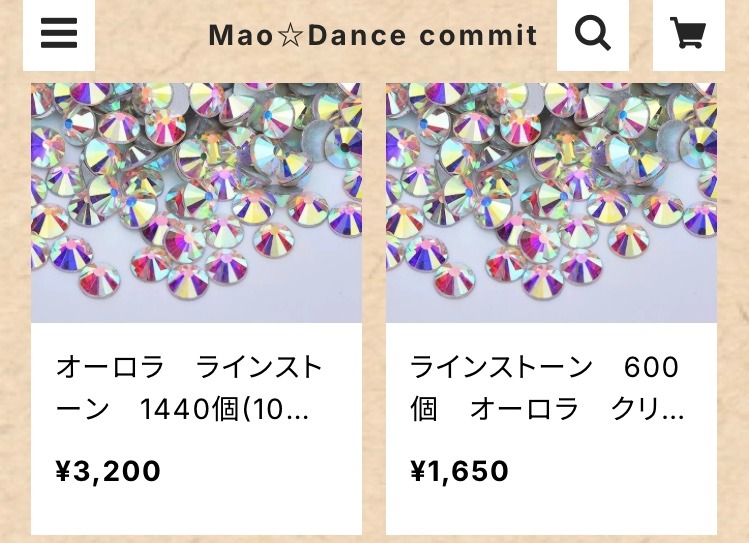Open the 600個 rhinestone product image
Viewport: 749px width, 543px height.
pyautogui.click(x=551, y=202)
